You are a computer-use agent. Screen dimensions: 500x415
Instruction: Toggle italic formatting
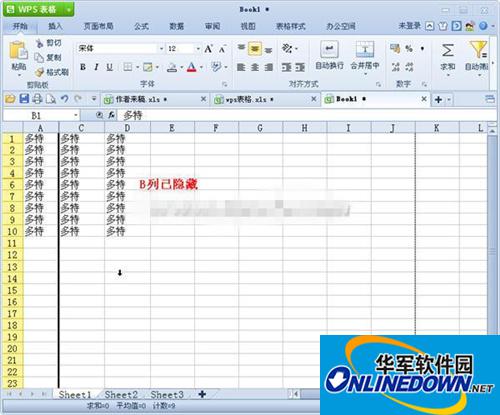(96, 67)
